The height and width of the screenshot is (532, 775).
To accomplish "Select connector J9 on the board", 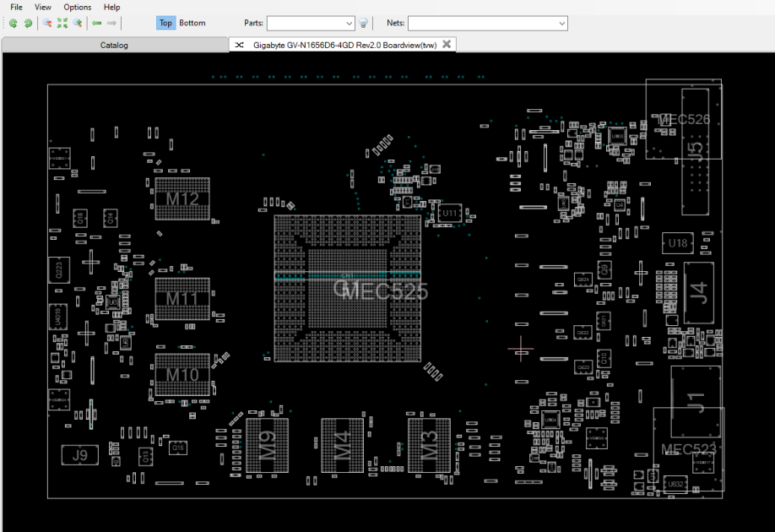I will click(x=80, y=455).
